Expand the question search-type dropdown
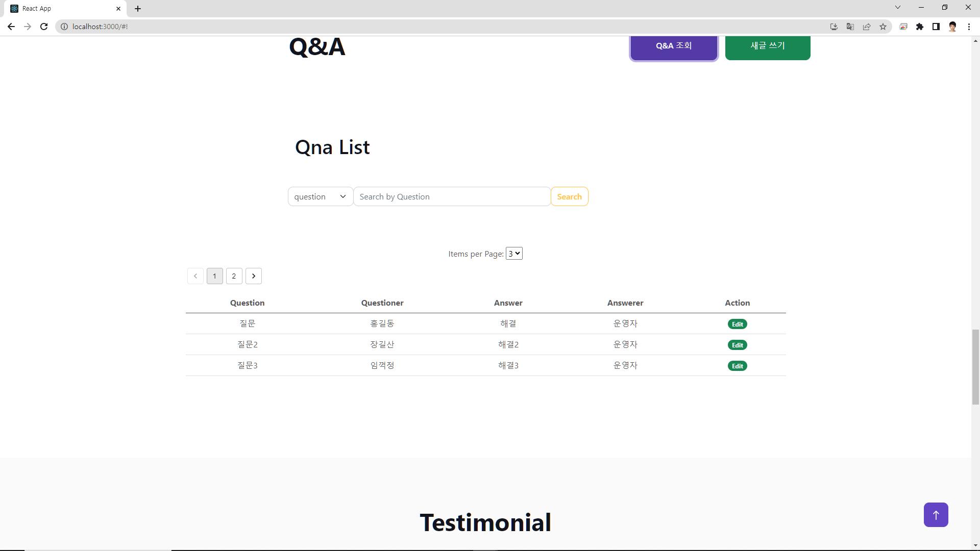980x551 pixels. tap(320, 196)
